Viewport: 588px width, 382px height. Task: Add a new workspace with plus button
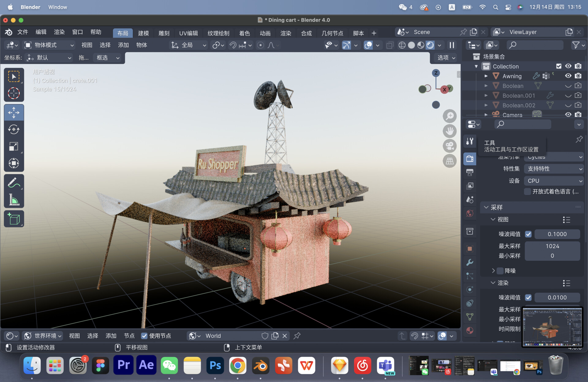click(x=374, y=33)
